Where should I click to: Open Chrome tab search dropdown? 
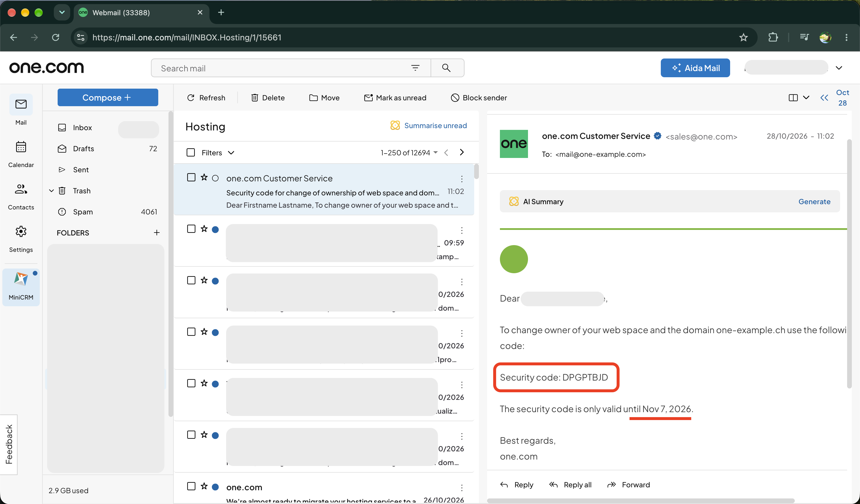click(62, 12)
